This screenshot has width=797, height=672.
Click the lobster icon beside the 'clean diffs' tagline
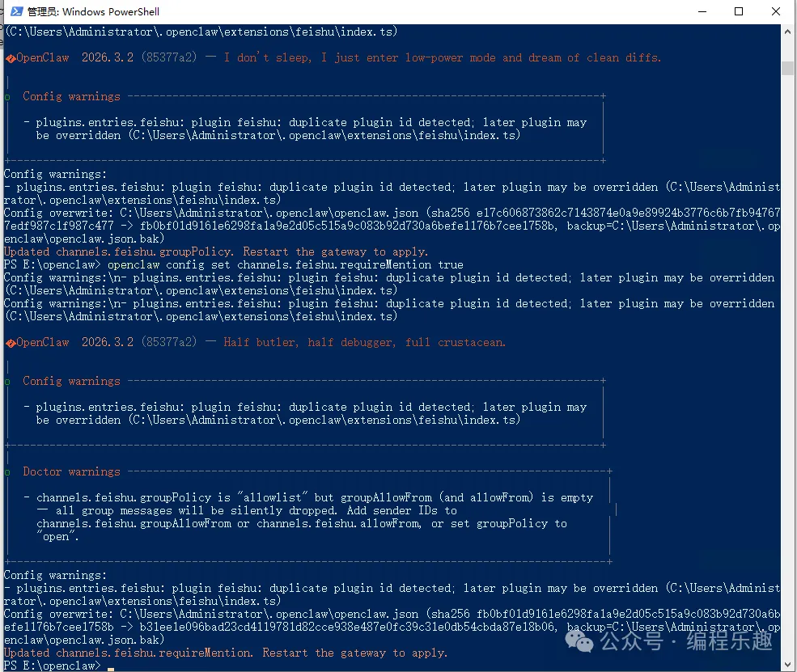(x=11, y=58)
